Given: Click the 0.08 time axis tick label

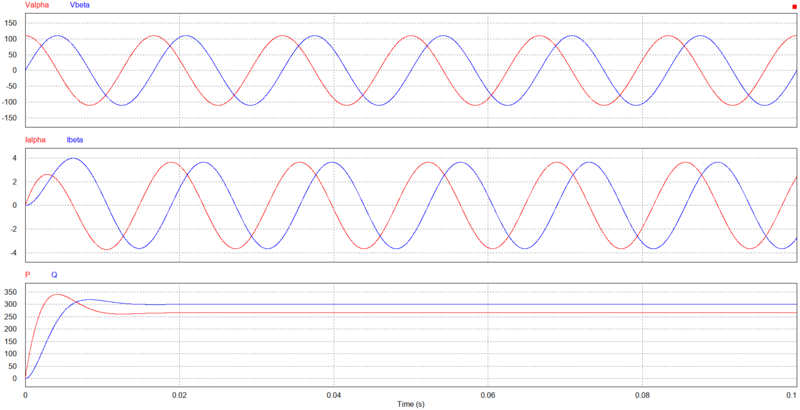Looking at the screenshot, I should (642, 395).
